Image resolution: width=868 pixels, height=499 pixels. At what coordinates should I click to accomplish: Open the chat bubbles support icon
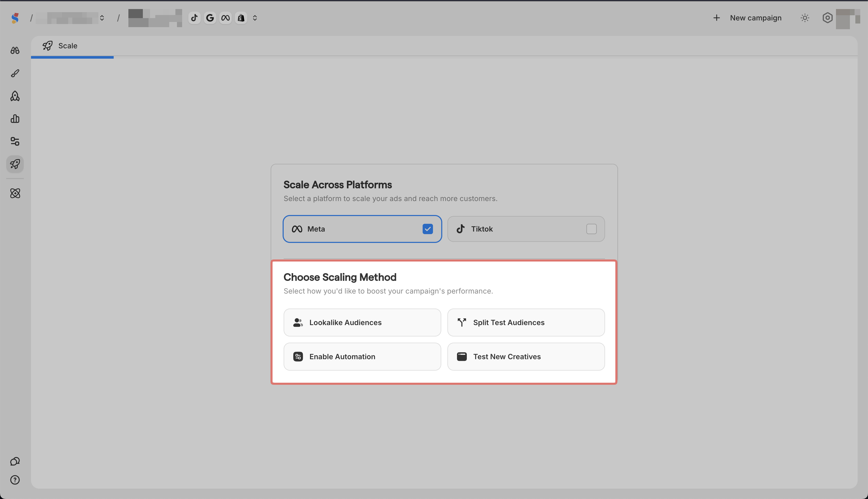(x=15, y=461)
